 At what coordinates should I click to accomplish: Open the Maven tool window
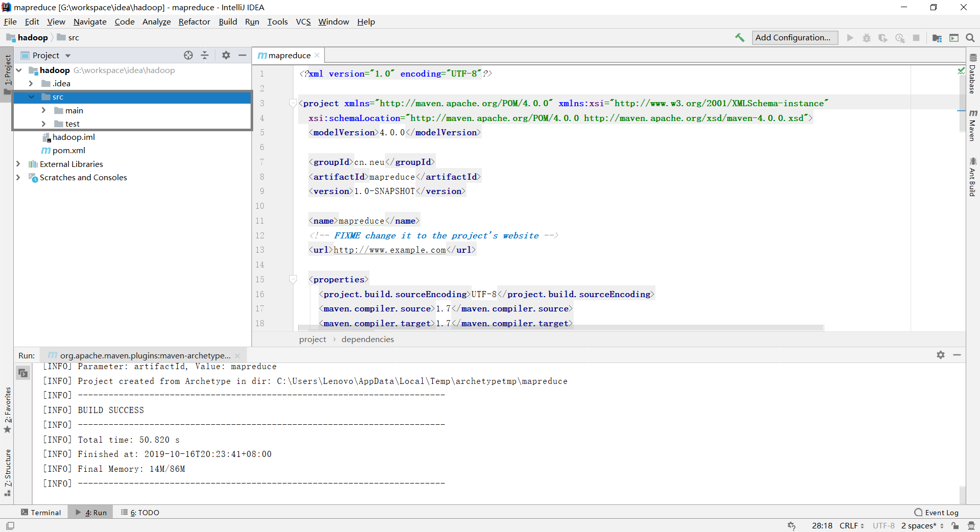[x=973, y=125]
